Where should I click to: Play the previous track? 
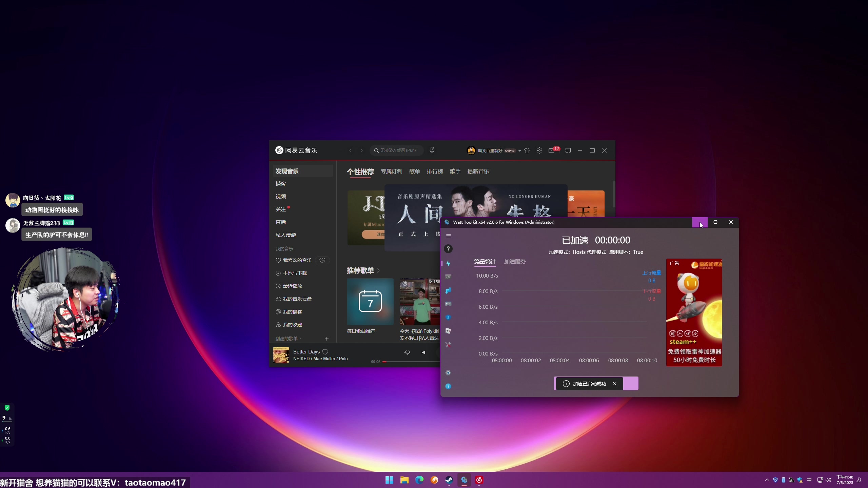pos(423,352)
